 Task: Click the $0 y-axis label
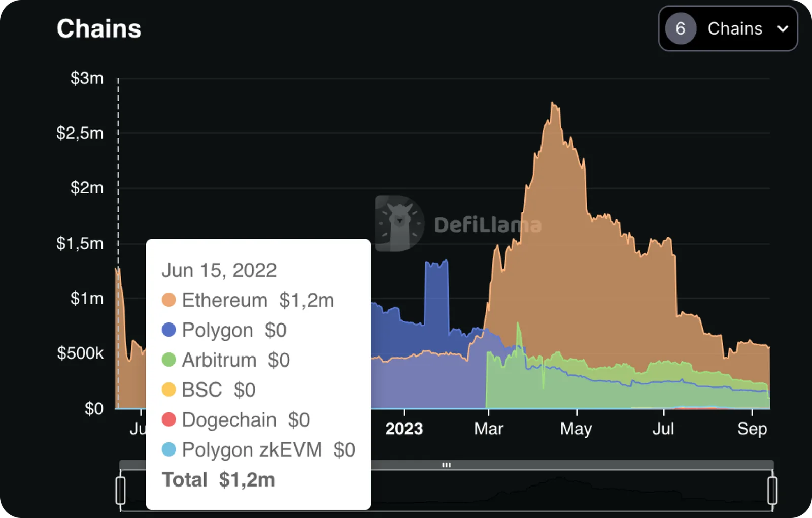click(94, 408)
